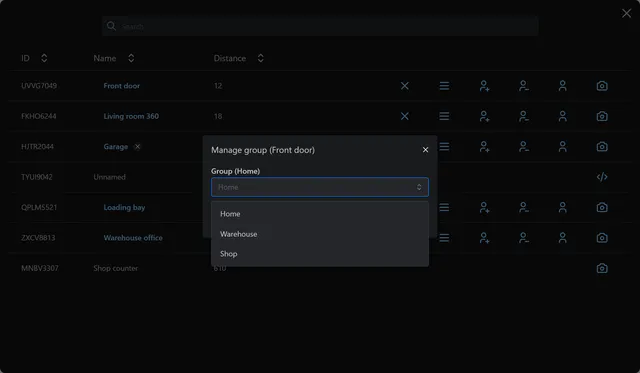Click the ID cell TYUI9042
This screenshot has width=640, height=373.
point(37,177)
